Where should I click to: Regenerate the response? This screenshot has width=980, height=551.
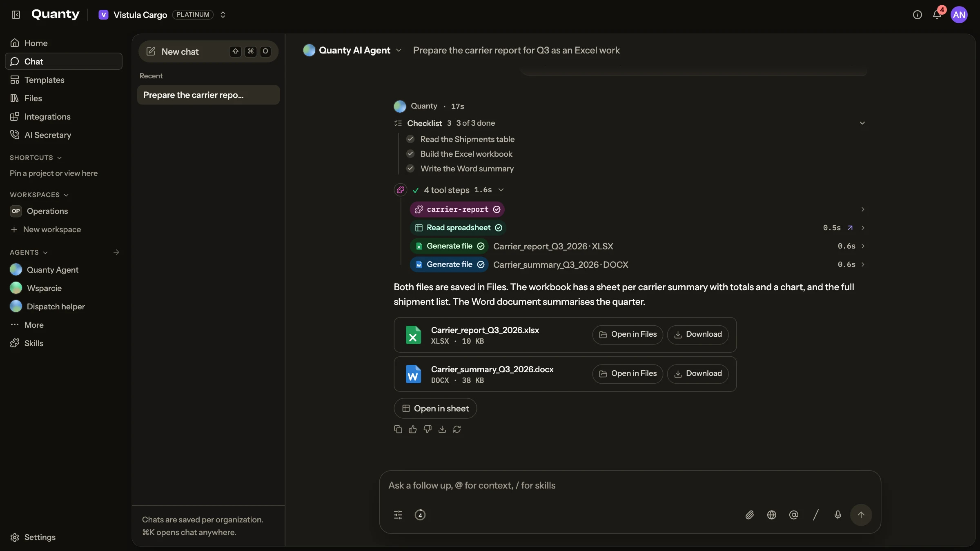pyautogui.click(x=457, y=429)
